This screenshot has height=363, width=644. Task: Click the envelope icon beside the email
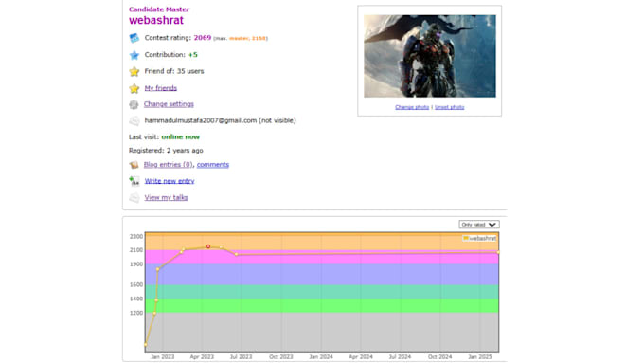(x=134, y=121)
